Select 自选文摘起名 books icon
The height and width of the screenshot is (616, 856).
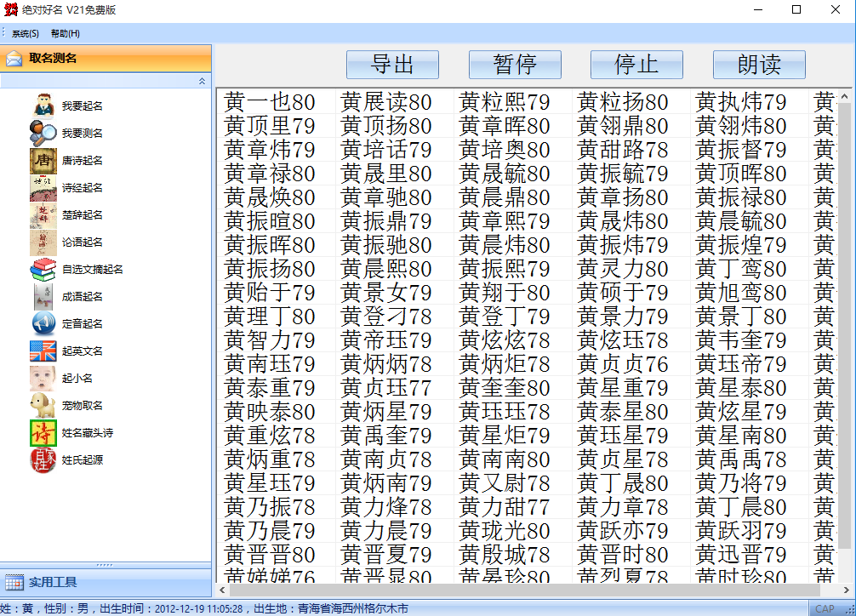[43, 269]
